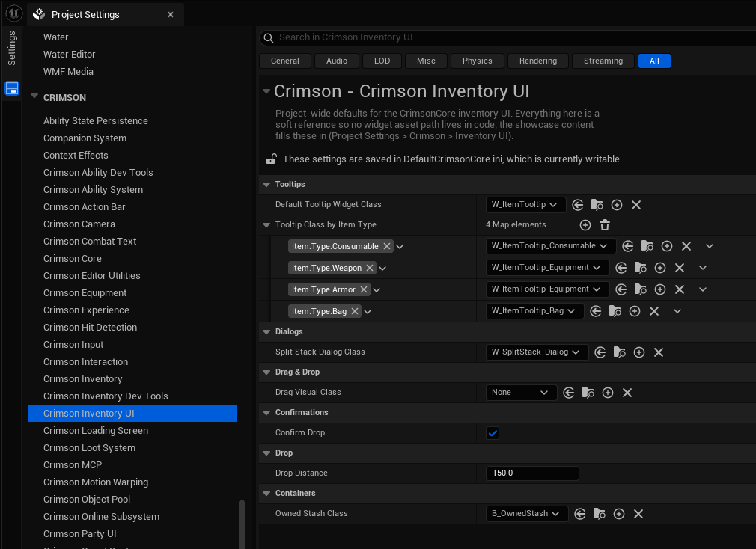Delete all Tooltip Class map elements
This screenshot has height=549, width=756.
coord(605,225)
